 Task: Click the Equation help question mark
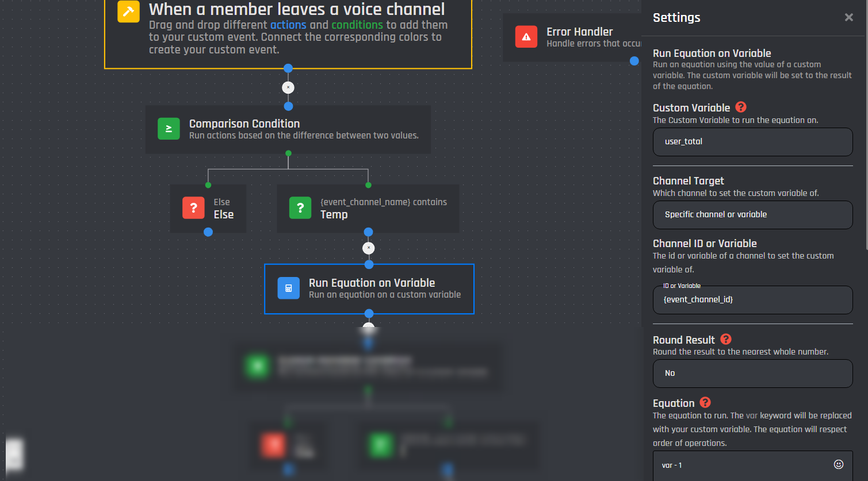(x=705, y=402)
